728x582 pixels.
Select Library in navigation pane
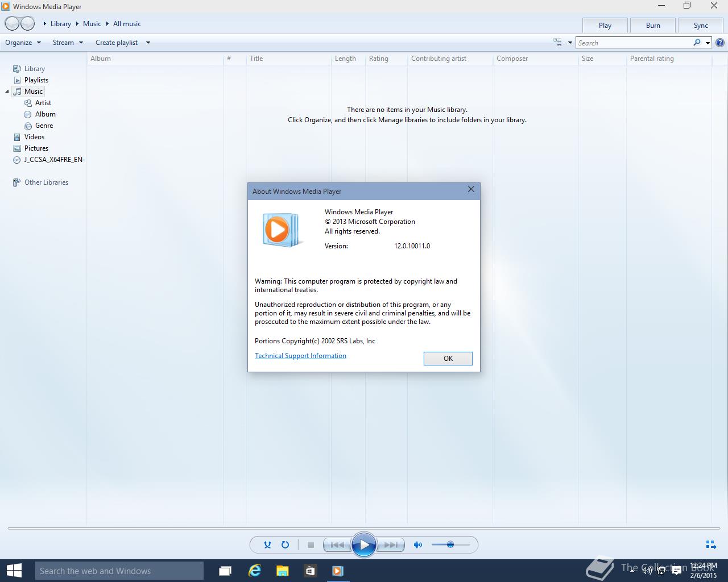[x=29, y=69]
